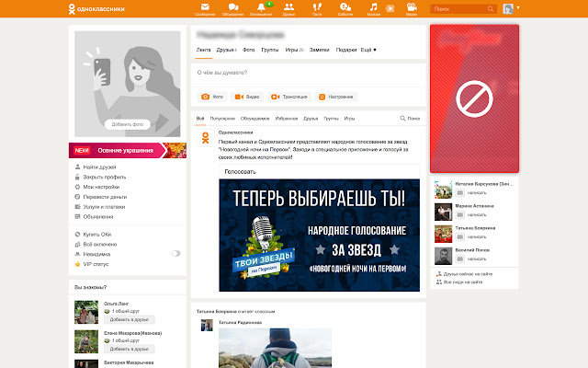Switch to the Группы profile tab
Image resolution: width=588 pixels, height=368 pixels.
270,49
